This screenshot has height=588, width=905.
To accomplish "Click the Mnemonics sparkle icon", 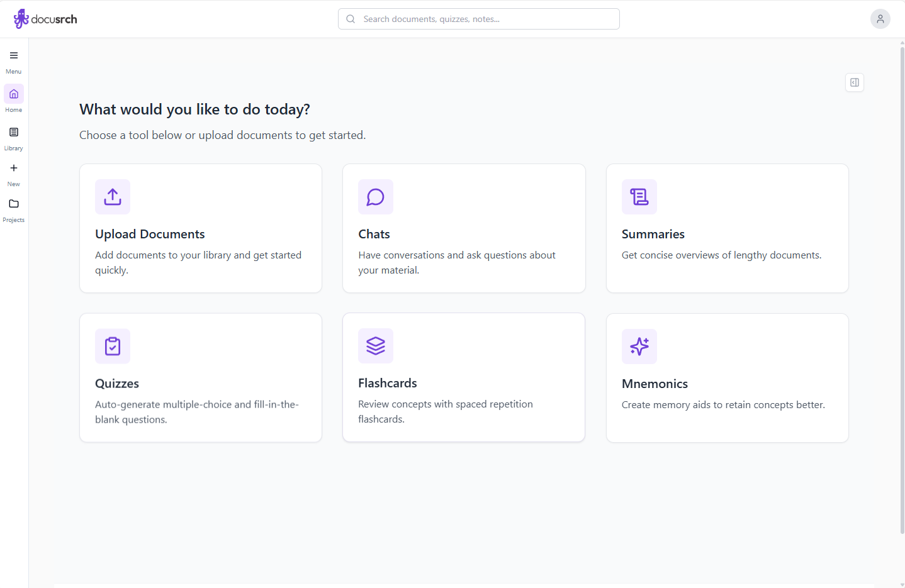I will (639, 347).
